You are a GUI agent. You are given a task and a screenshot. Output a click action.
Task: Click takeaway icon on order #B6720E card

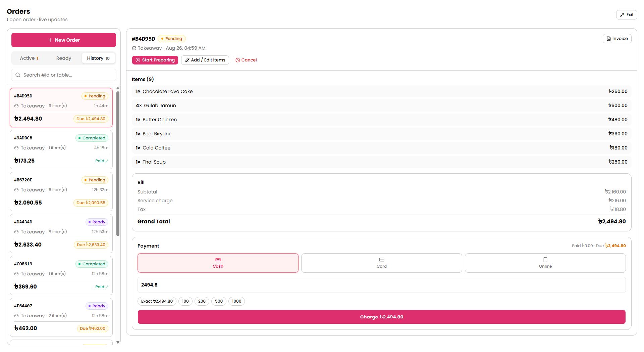[x=16, y=190]
